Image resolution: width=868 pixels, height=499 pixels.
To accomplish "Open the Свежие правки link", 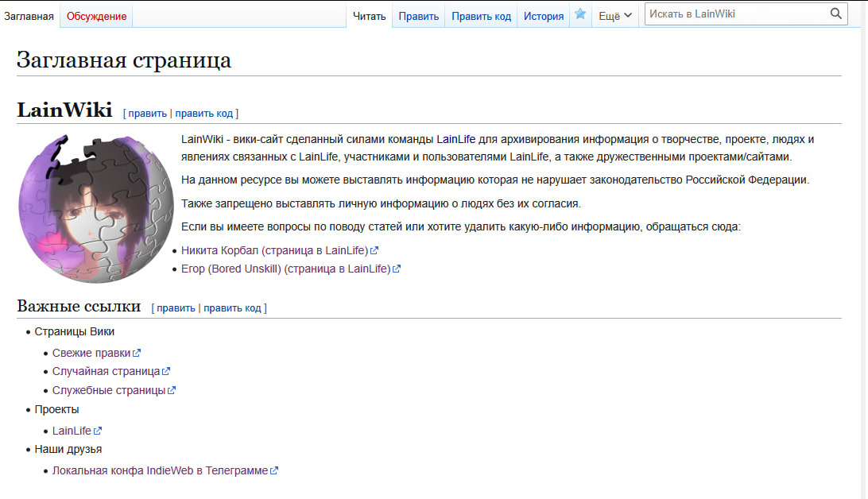I will 91,353.
